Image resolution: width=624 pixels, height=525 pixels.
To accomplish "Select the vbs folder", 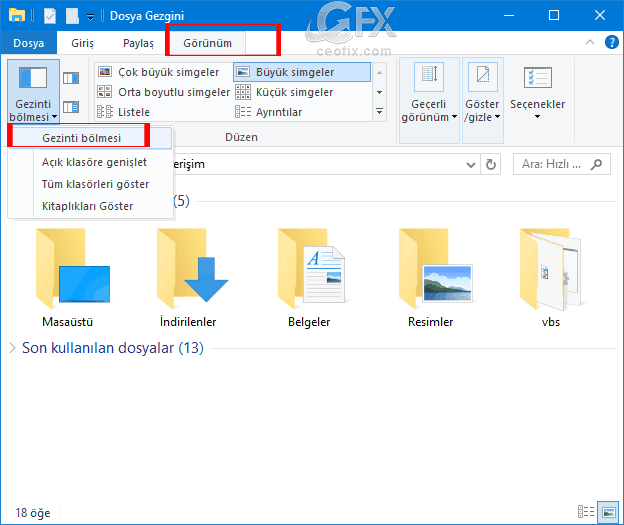I will click(551, 278).
